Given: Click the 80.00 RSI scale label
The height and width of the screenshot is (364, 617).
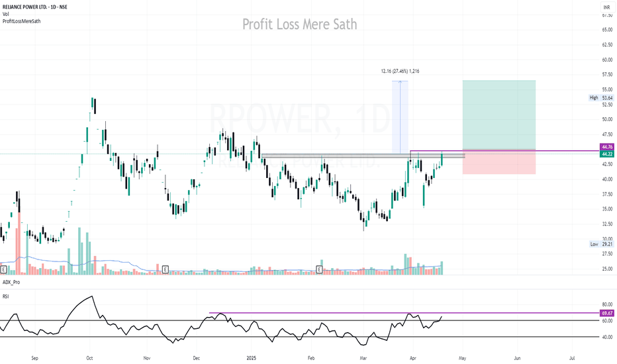Looking at the screenshot, I should point(607,304).
